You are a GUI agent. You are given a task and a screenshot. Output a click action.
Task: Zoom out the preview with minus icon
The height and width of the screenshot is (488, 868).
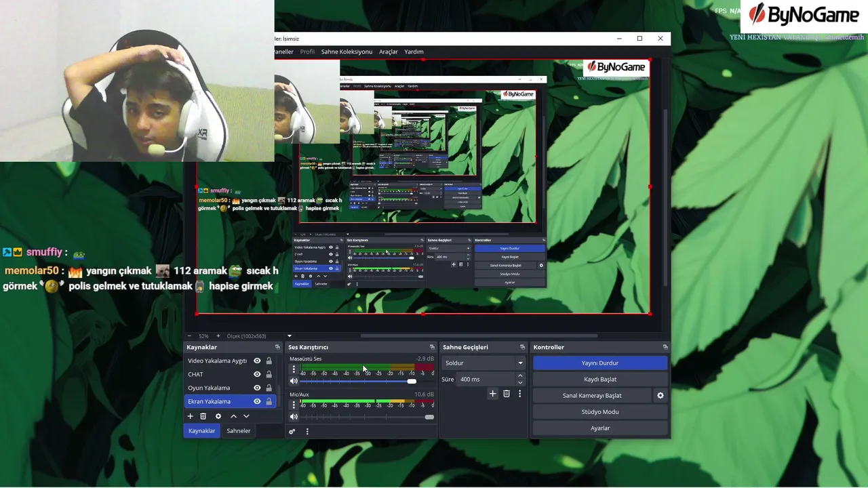[x=189, y=336]
